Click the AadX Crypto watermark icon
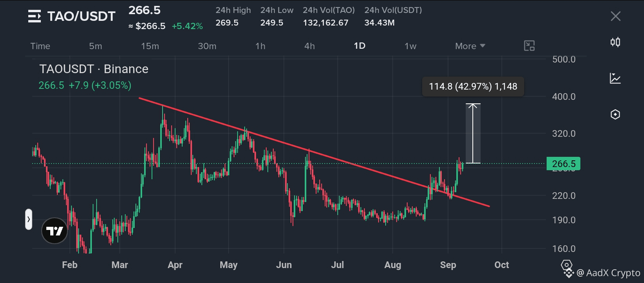The height and width of the screenshot is (283, 644). (x=567, y=268)
